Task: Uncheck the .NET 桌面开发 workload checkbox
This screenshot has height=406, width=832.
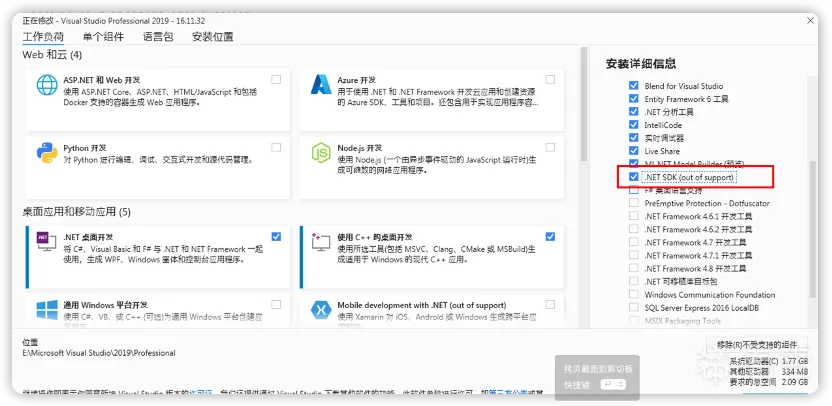Action: (x=276, y=237)
